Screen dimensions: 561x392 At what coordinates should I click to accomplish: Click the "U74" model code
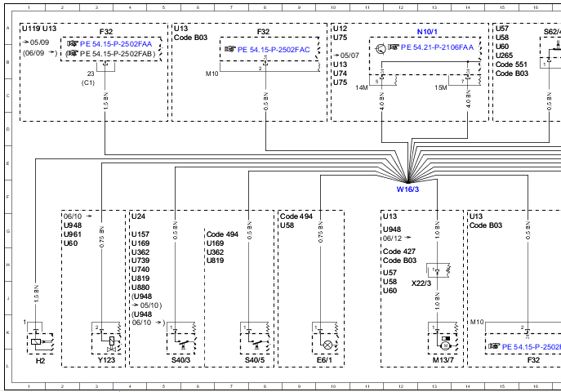click(340, 73)
